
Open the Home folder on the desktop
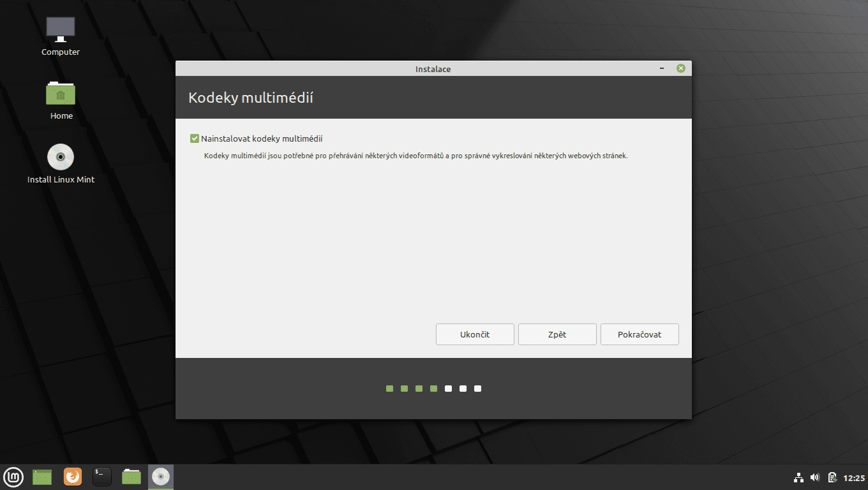pyautogui.click(x=60, y=93)
